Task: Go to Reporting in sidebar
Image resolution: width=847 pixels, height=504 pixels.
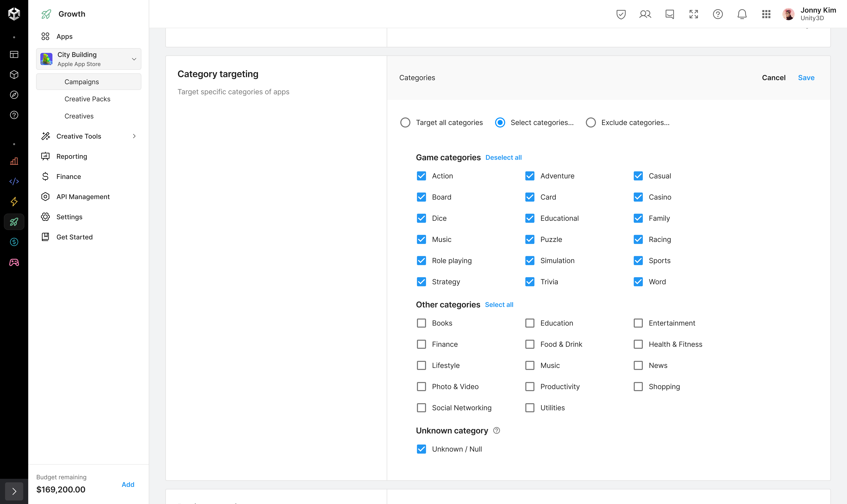Action: [x=72, y=156]
